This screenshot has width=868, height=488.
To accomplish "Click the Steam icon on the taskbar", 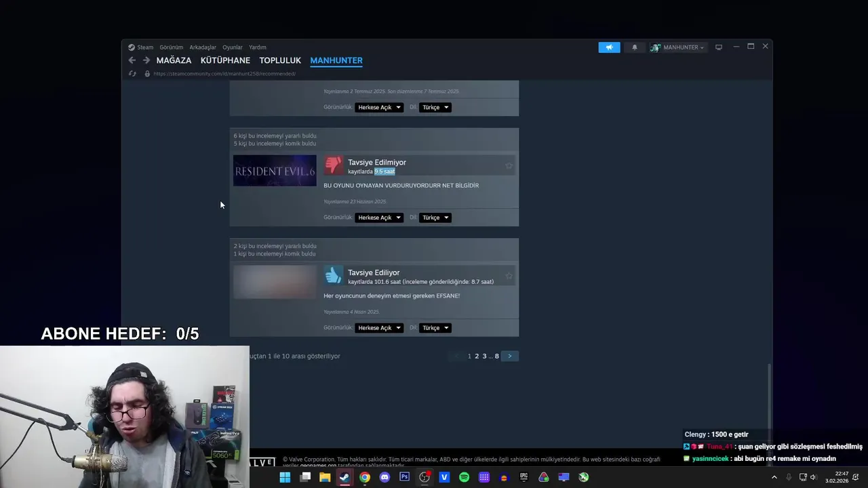I will [x=344, y=477].
